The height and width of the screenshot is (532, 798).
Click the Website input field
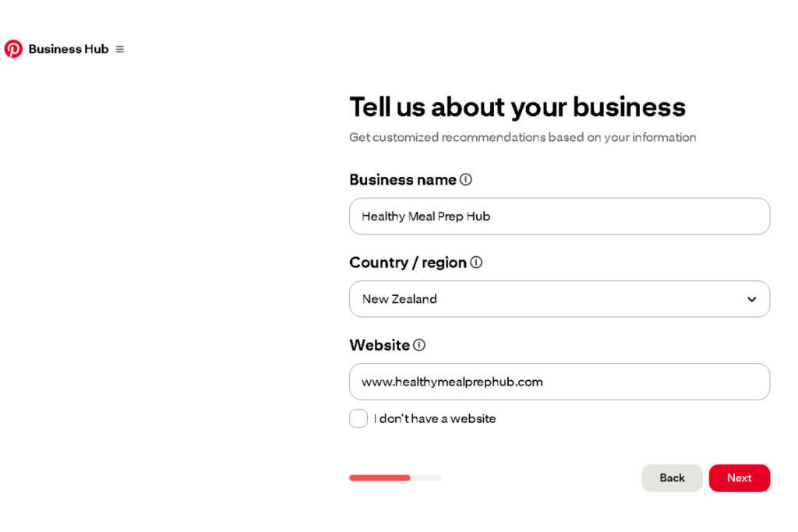559,382
